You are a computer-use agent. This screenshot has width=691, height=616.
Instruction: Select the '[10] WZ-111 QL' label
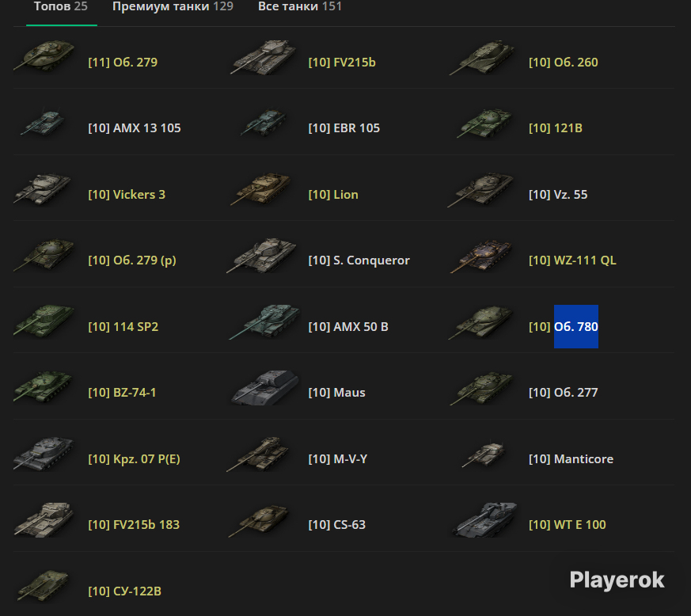tap(572, 260)
